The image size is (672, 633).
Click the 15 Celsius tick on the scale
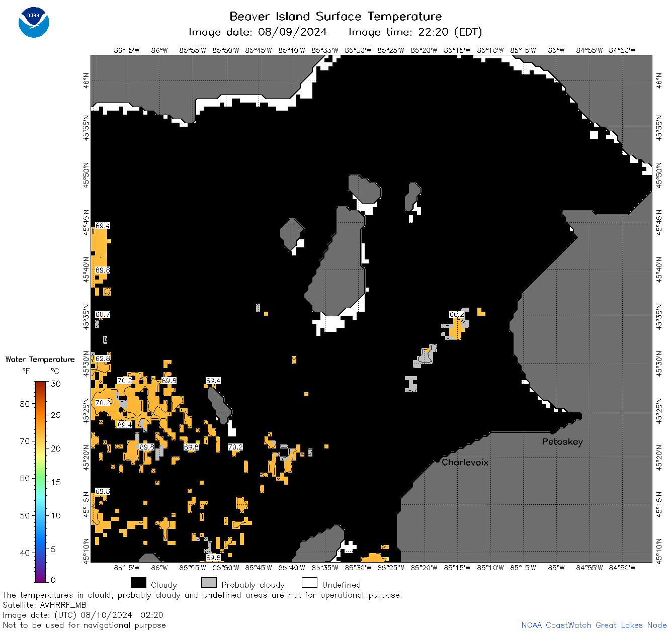56,482
